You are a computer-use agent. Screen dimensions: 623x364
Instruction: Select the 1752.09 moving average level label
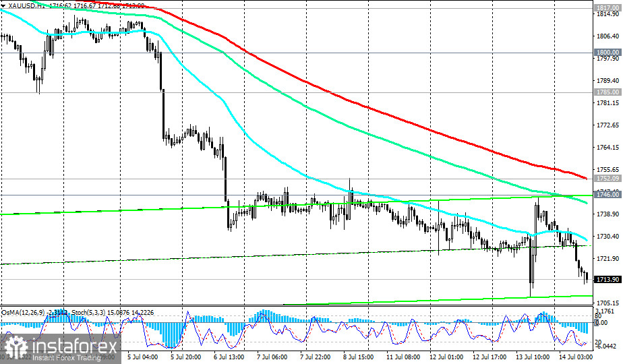tap(607, 179)
